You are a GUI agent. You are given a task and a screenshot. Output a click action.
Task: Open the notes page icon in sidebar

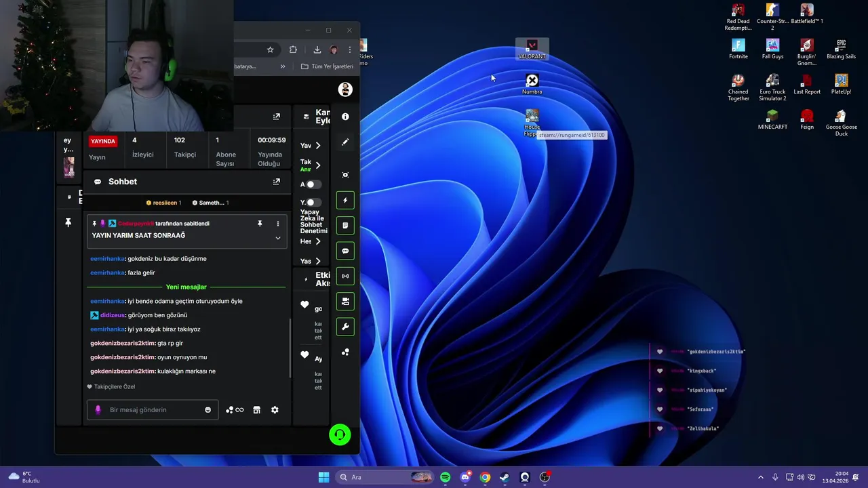345,226
